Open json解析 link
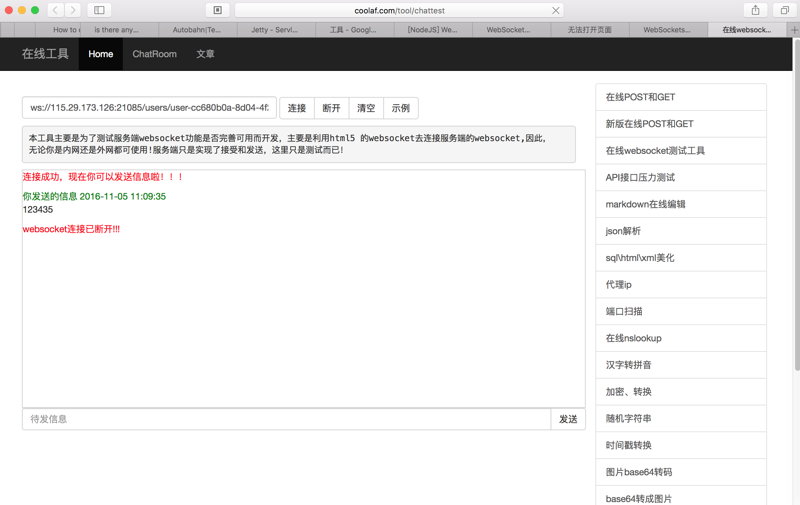Screen dimensions: 800x505 (x=681, y=231)
